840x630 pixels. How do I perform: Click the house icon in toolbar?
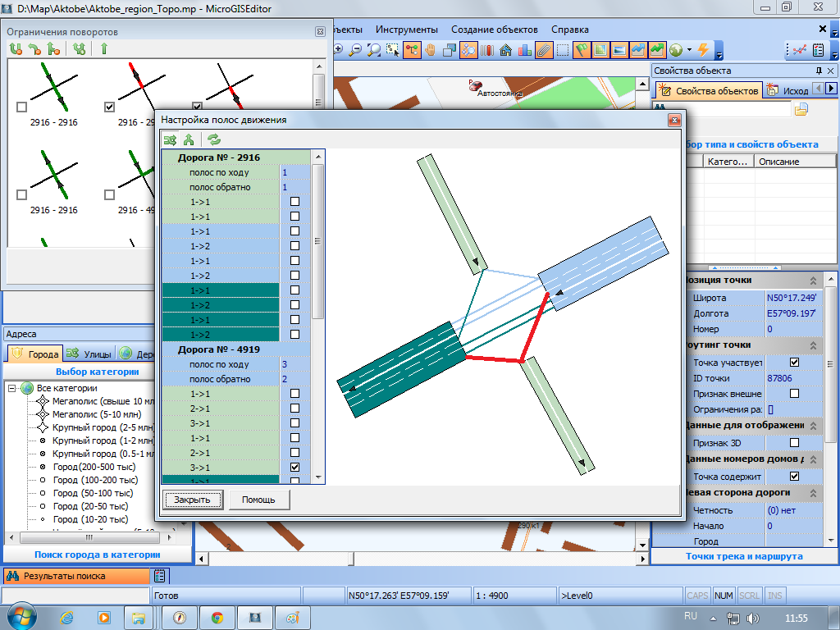pos(506,50)
